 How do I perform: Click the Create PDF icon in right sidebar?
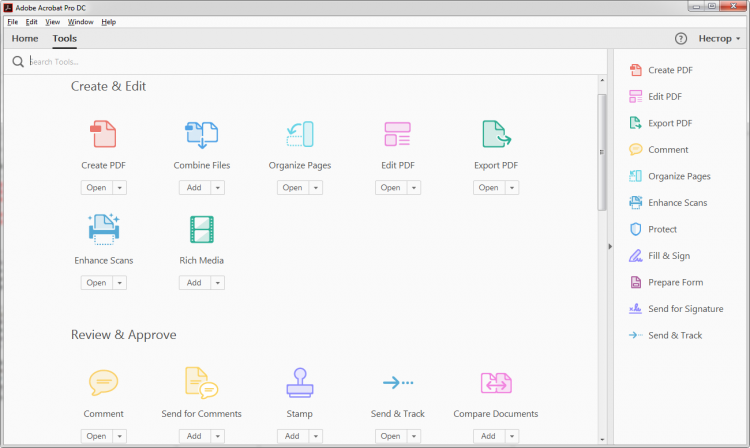(x=636, y=70)
